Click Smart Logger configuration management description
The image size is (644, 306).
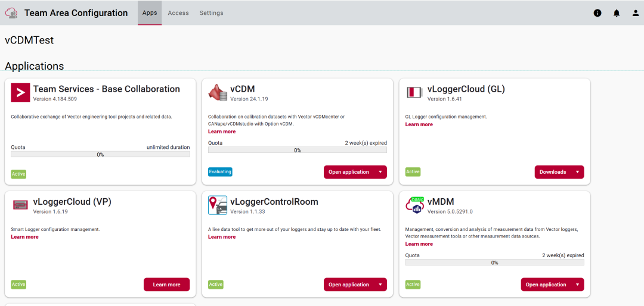click(55, 229)
